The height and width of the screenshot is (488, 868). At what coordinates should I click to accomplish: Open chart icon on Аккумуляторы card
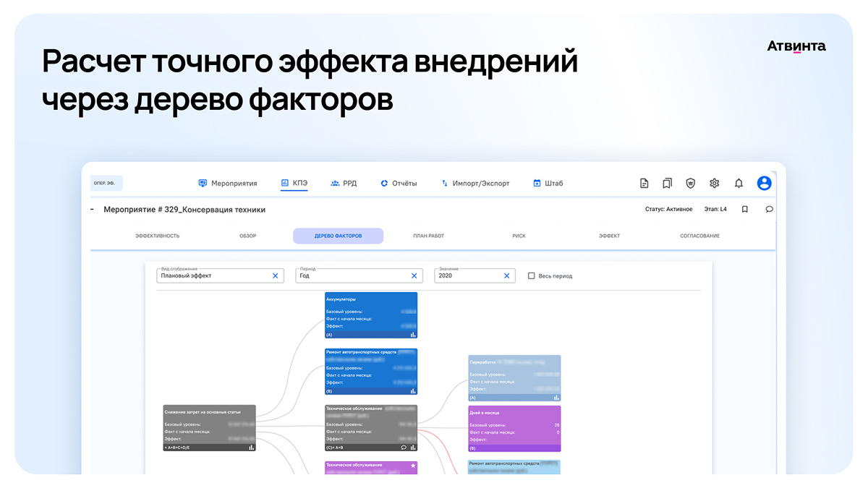(x=413, y=335)
